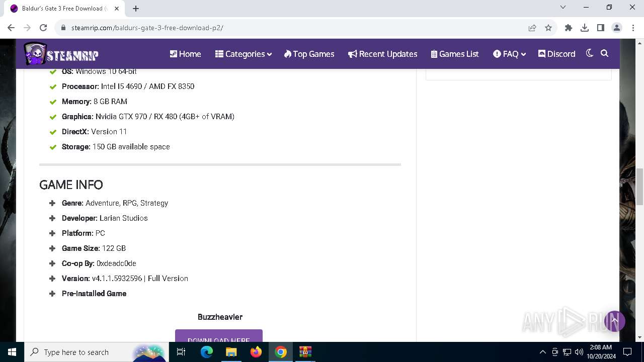The width and height of the screenshot is (644, 362).
Task: Open the volume speaker icon
Action: click(579, 352)
